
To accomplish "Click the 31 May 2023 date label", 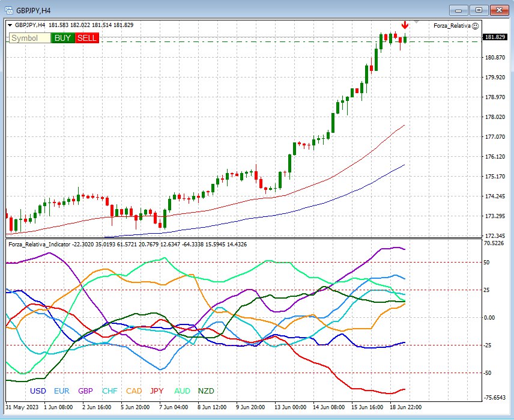I will pyautogui.click(x=22, y=407).
